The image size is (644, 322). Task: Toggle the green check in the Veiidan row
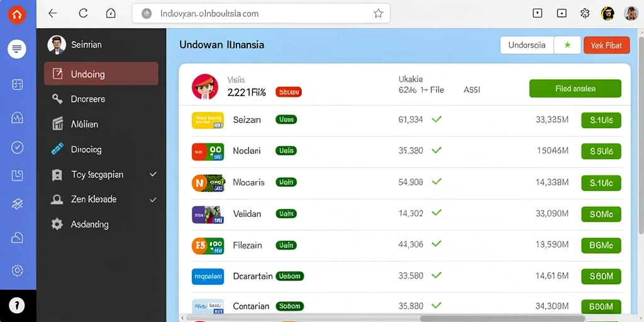436,213
